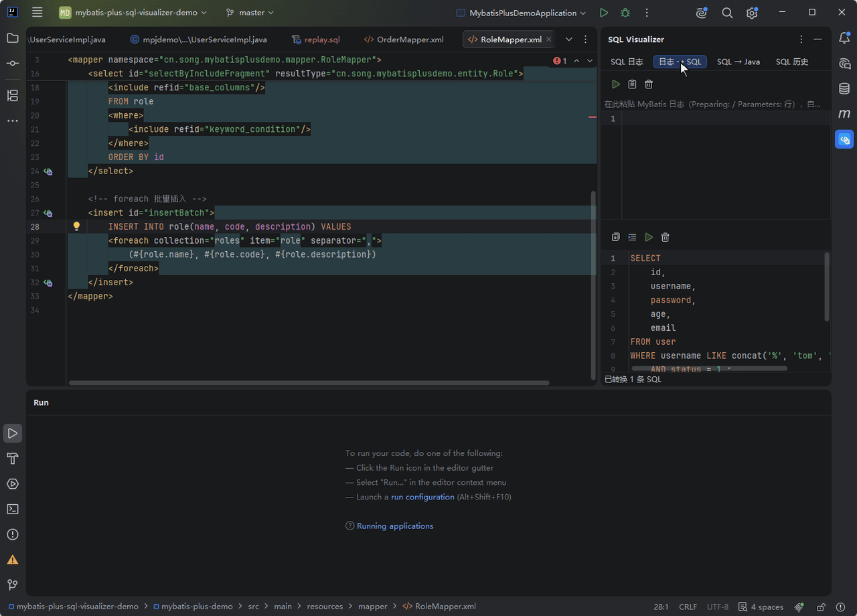The height and width of the screenshot is (616, 857).
Task: Open the project name dropdown
Action: (x=133, y=13)
